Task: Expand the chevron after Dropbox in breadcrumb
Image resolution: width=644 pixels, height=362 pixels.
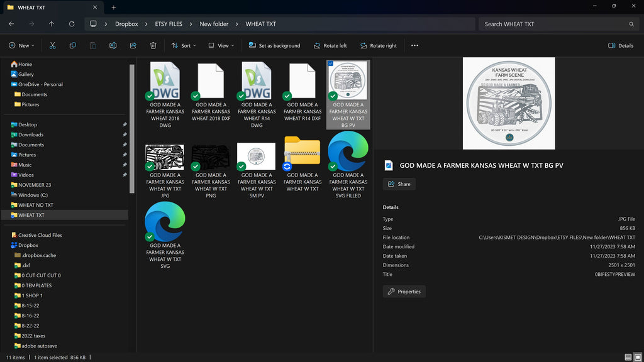Action: 146,25
